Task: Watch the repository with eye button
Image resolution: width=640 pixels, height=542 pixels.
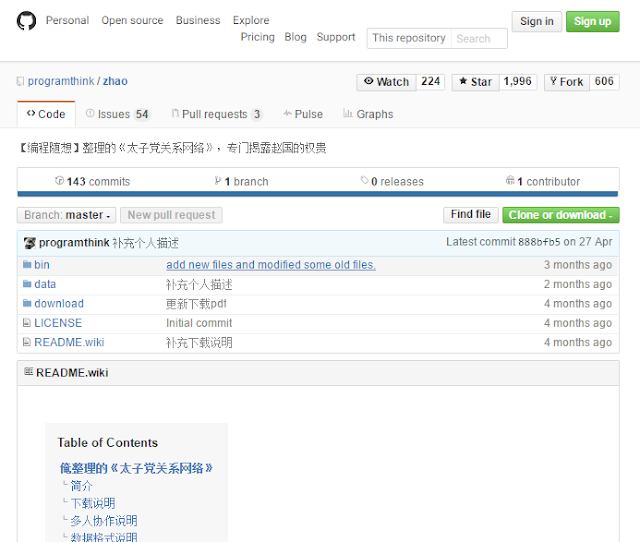Action: (386, 82)
